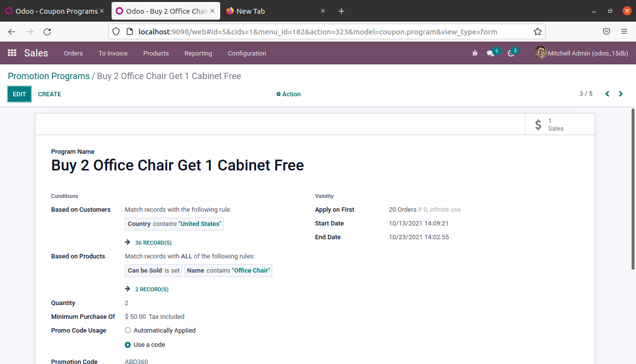Screen dimensions: 636x364
Task: Click the 20 Orders value
Action: [x=403, y=210]
